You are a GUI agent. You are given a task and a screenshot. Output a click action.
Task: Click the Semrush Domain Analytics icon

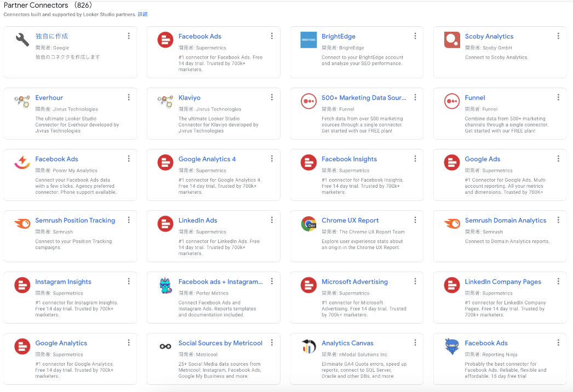pos(452,223)
